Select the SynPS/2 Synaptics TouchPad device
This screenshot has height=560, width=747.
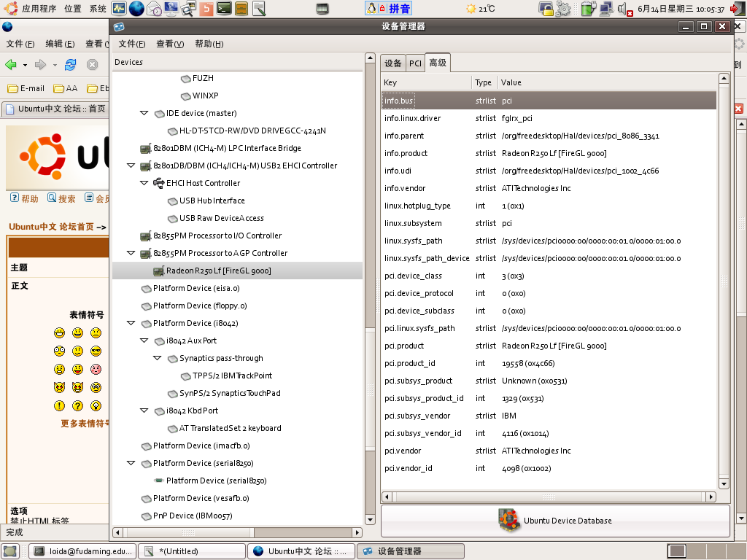tap(230, 393)
